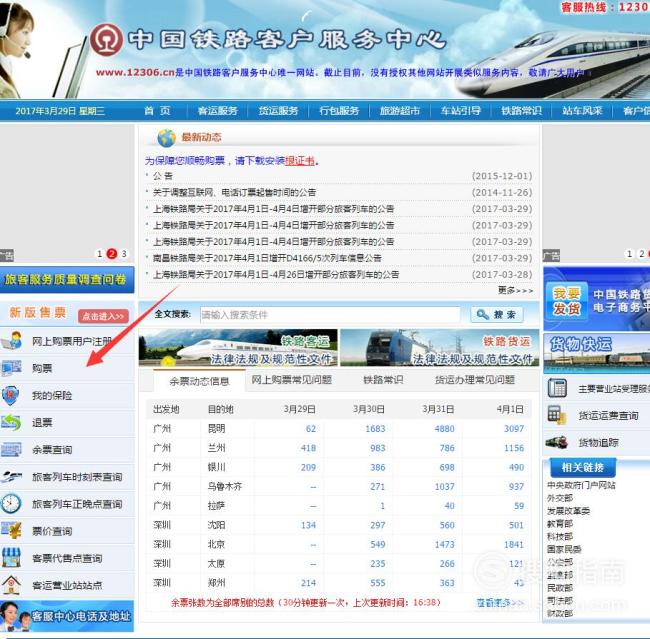
Task: Select slide 2 of left ad carousel
Action: 112,254
